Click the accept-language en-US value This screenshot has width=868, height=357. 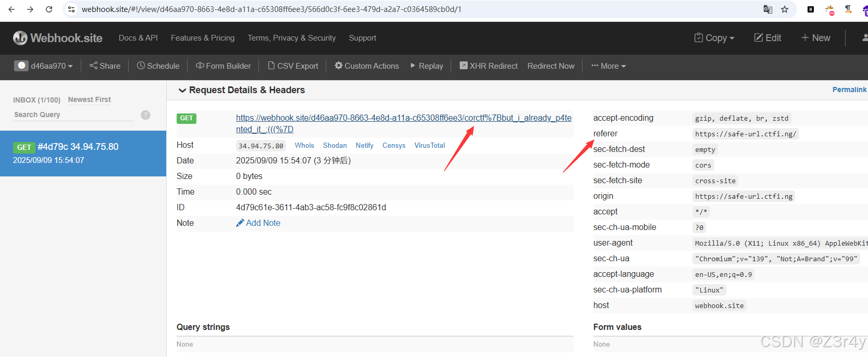coord(723,274)
